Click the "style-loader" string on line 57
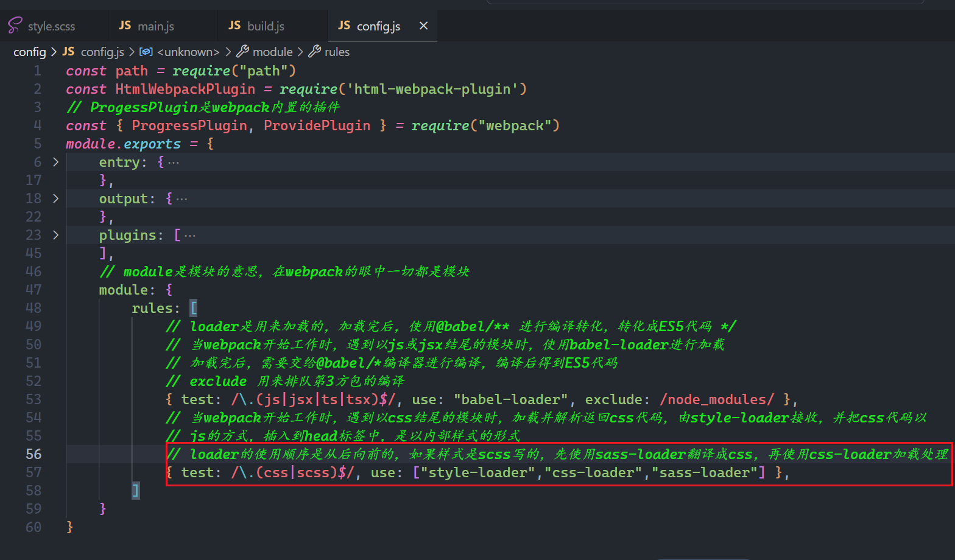This screenshot has height=560, width=955. 477,472
